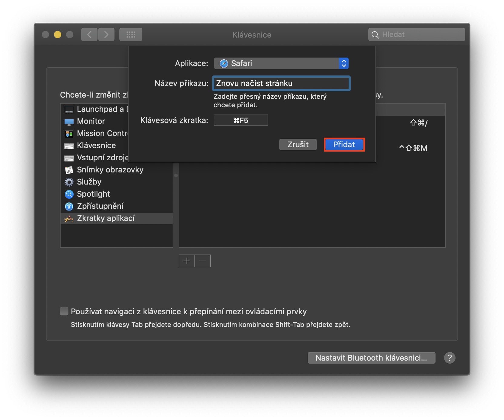
Task: Select the Snímky obrazovky category
Action: [x=117, y=170]
